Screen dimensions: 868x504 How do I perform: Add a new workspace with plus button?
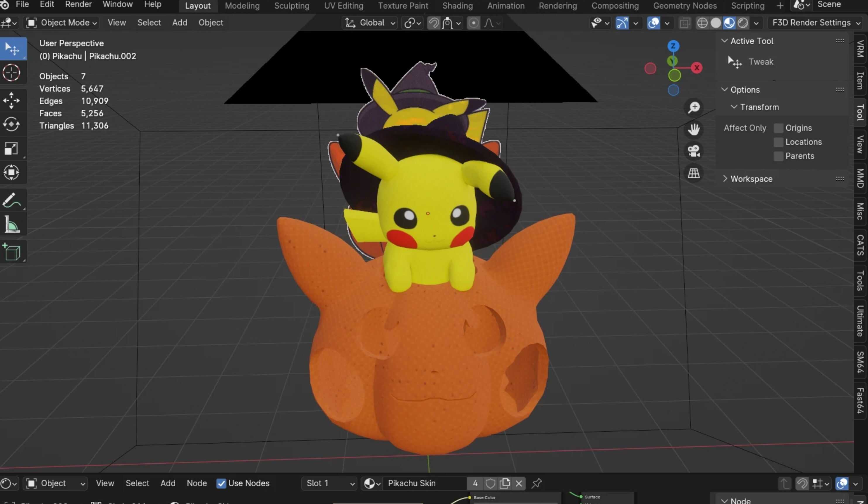click(780, 6)
